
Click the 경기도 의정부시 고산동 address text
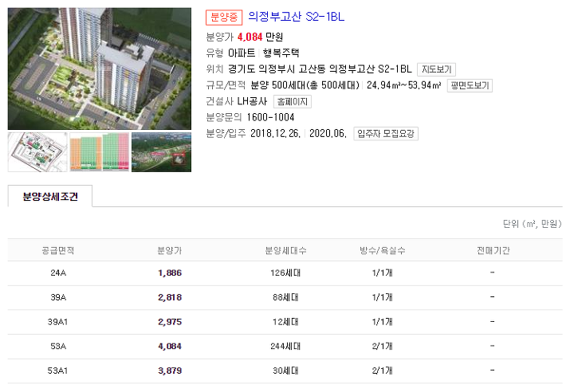pos(277,69)
